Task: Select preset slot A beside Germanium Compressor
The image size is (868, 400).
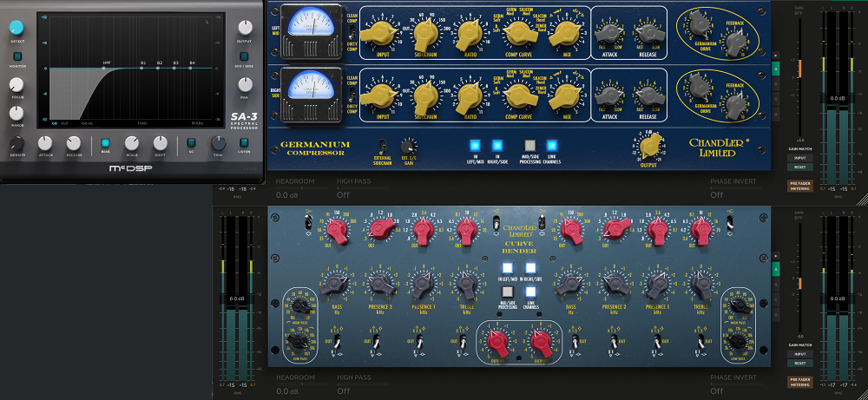Action: click(x=775, y=69)
